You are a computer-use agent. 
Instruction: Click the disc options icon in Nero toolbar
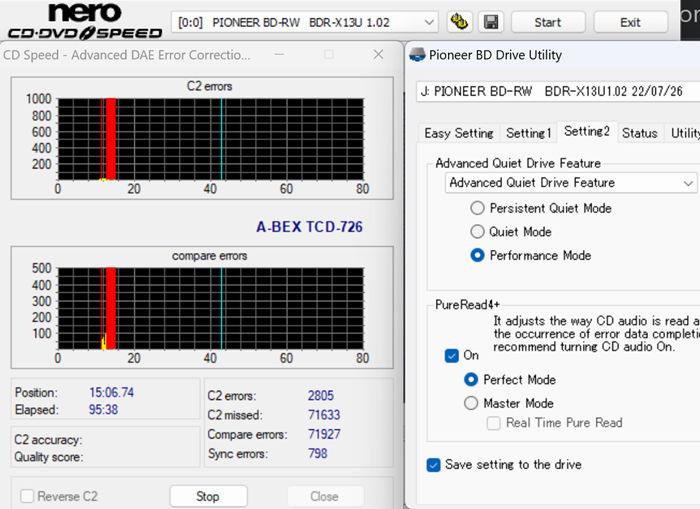point(460,21)
